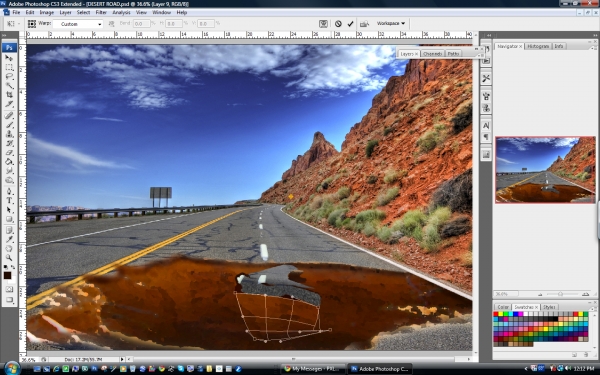Image resolution: width=600 pixels, height=375 pixels.
Task: Change the warp orientation button
Action: (111, 24)
